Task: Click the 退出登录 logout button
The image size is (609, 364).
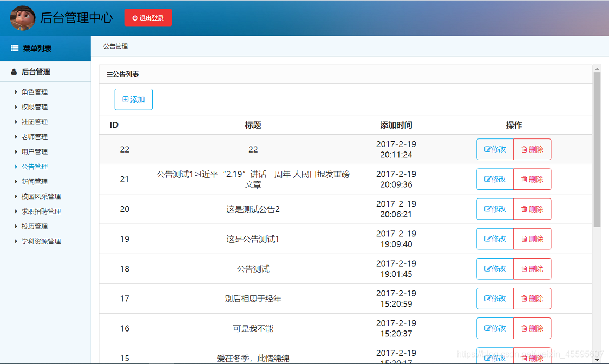Action: click(148, 18)
